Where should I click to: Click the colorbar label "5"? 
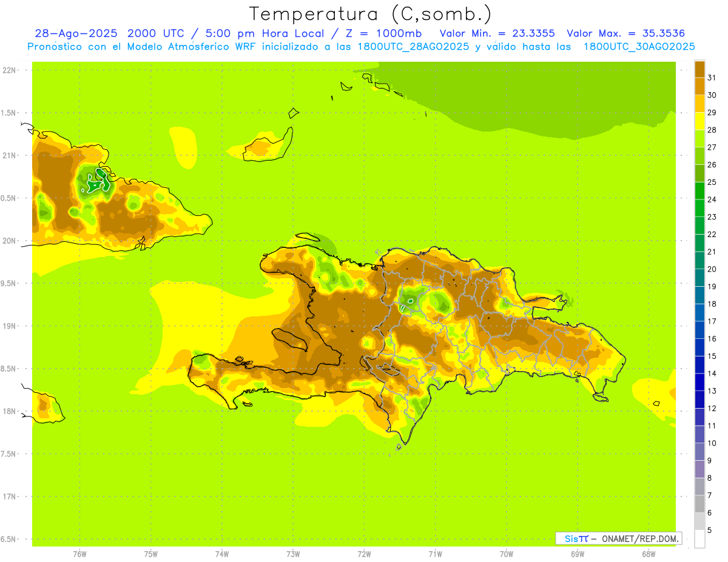[710, 530]
